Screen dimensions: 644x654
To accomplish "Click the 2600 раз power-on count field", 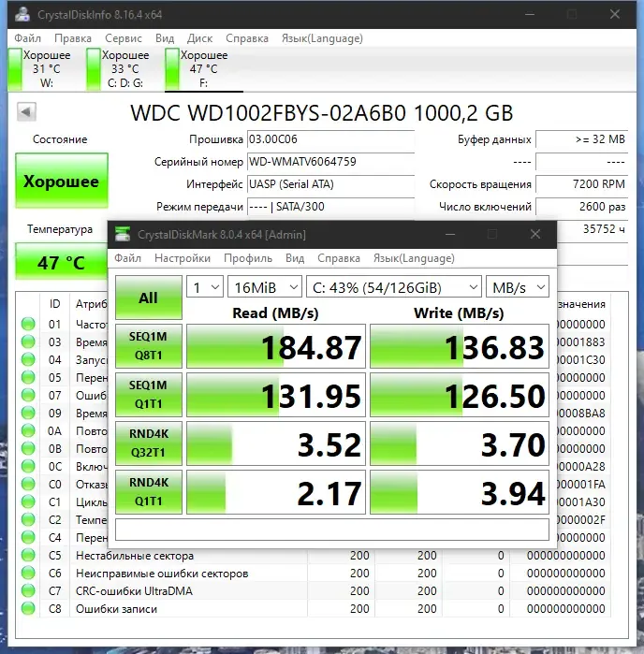I will [582, 207].
